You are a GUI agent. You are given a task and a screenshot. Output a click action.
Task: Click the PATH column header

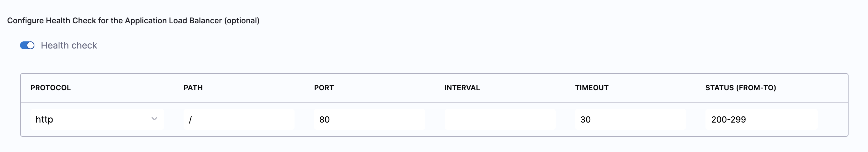click(x=193, y=88)
